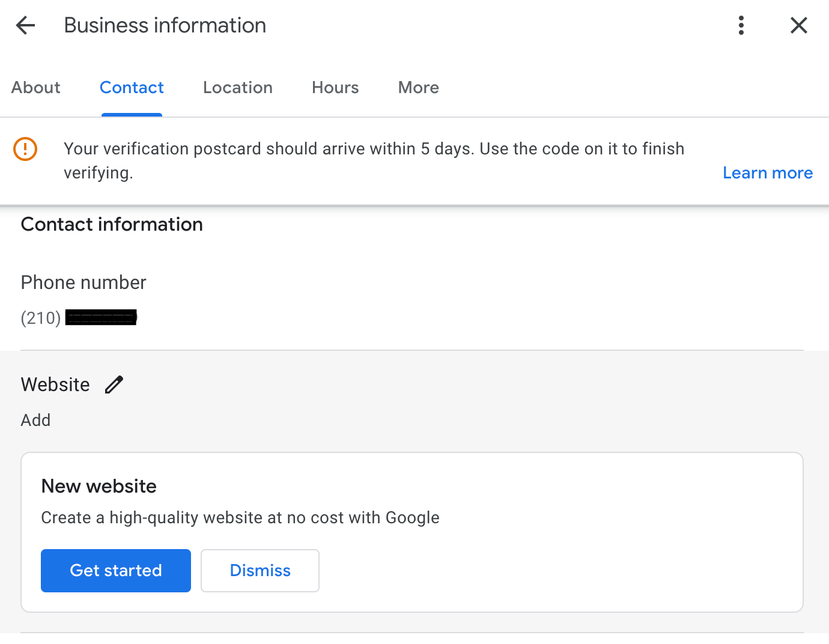This screenshot has width=829, height=644.
Task: Click the New website card heading
Action: [99, 486]
